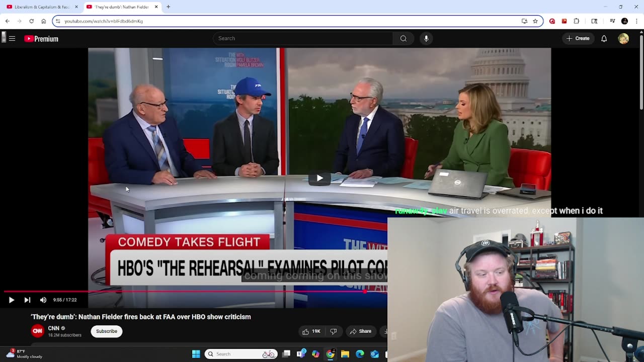
Task: Open the media controls music icon
Action: click(x=612, y=21)
